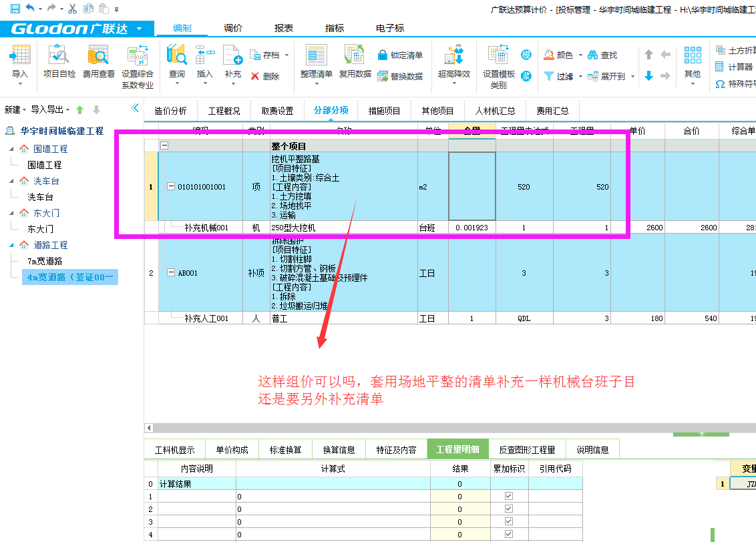Open 设置综合系数专业 settings
756x542 pixels.
coord(138,67)
